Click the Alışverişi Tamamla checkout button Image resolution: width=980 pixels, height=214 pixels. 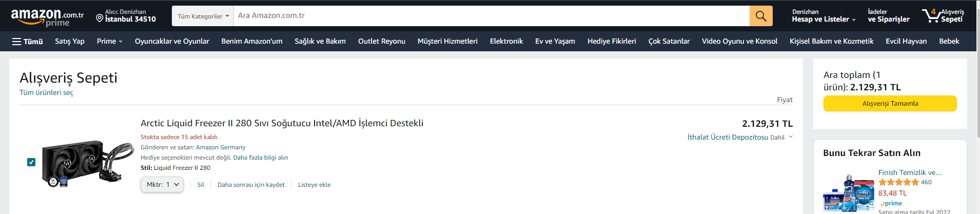coord(890,104)
